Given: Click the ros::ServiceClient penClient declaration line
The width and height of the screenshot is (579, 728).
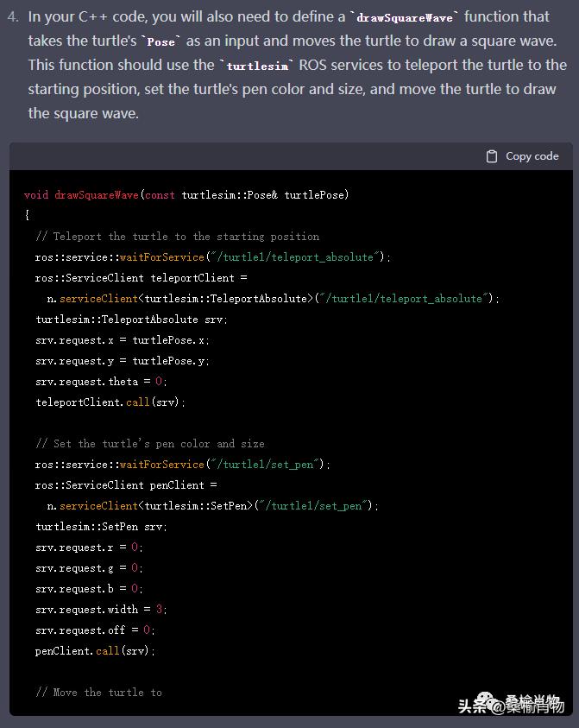Looking at the screenshot, I should pyautogui.click(x=126, y=485).
